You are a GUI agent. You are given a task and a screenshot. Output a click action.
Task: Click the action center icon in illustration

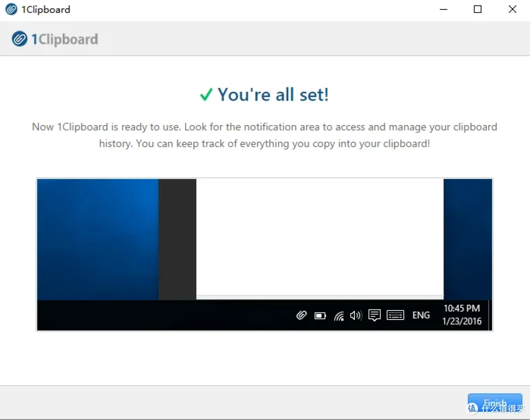click(x=374, y=315)
